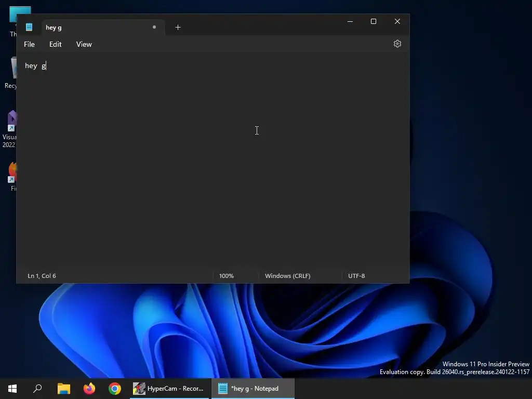Select the Firefox desktop shortcut
The width and height of the screenshot is (532, 399).
tap(13, 177)
